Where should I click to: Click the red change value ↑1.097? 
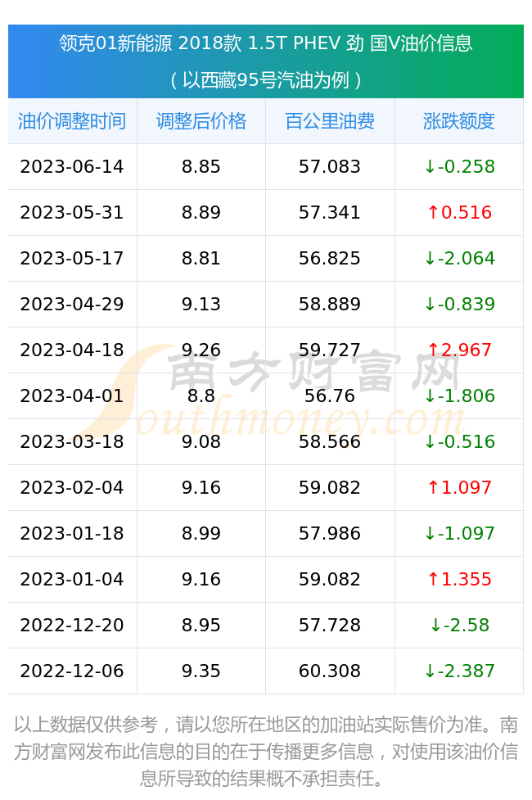(459, 488)
